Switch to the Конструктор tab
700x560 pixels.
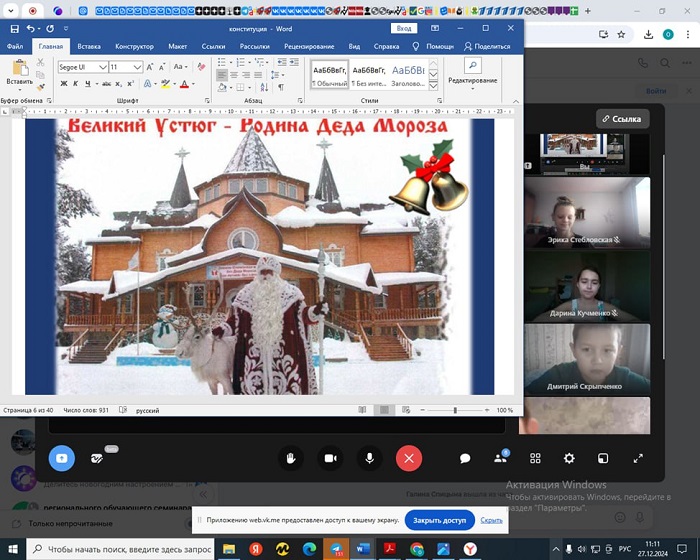coord(134,46)
